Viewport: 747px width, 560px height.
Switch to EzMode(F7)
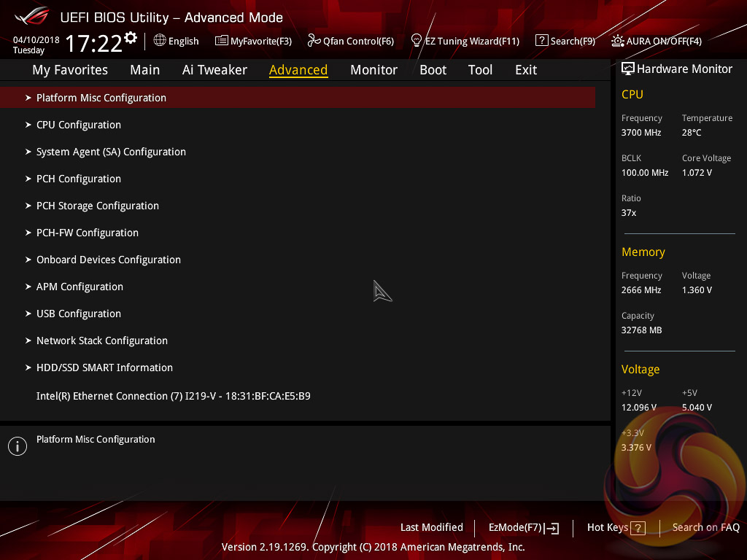click(524, 528)
